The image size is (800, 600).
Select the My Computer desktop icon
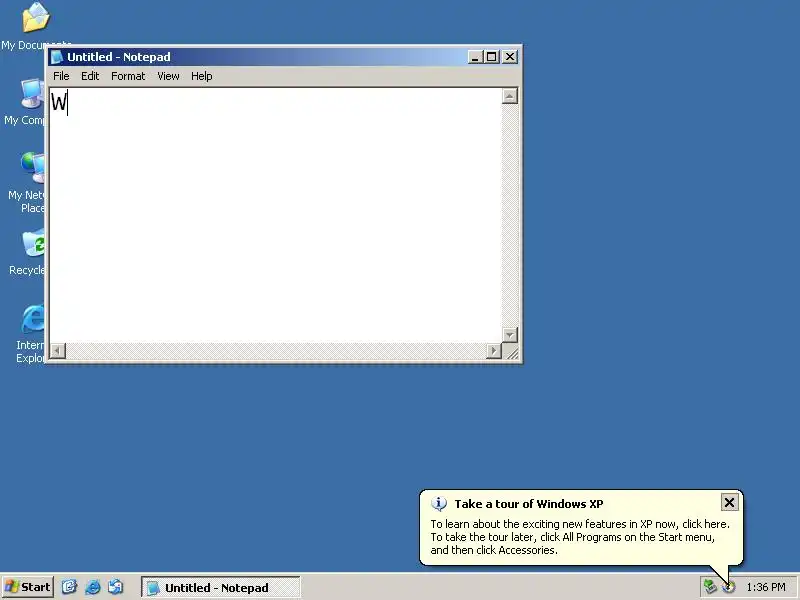click(x=27, y=102)
